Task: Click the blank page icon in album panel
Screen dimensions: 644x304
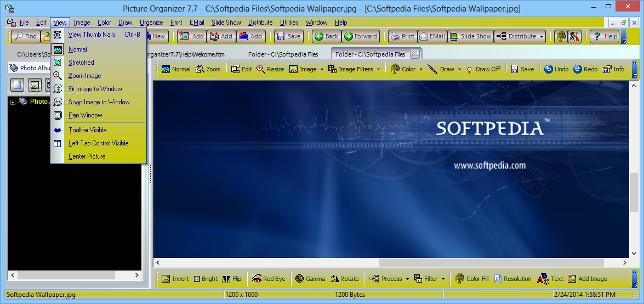Action: point(17,85)
